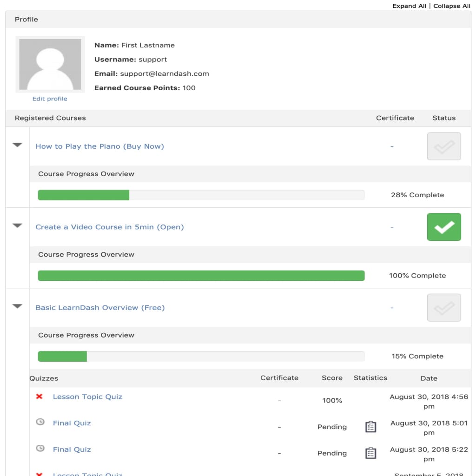Click Course Progress Overview under Video Course
The width and height of the screenshot is (476, 476).
click(x=86, y=254)
